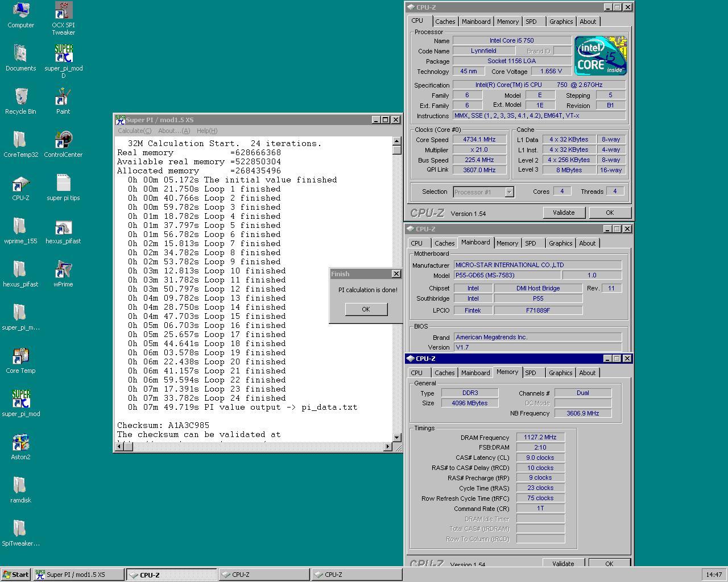Select the wprime_155 folder icon
728x582 pixels.
20,231
